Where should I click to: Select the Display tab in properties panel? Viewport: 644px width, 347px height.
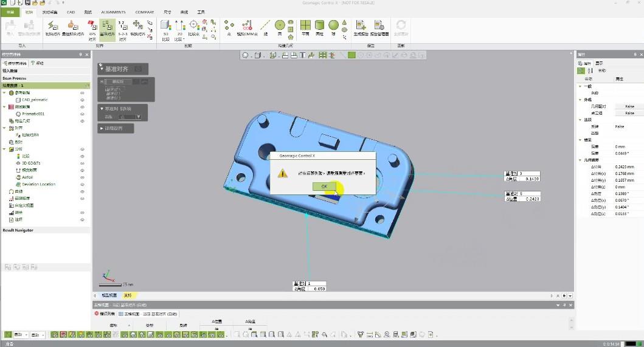(599, 63)
